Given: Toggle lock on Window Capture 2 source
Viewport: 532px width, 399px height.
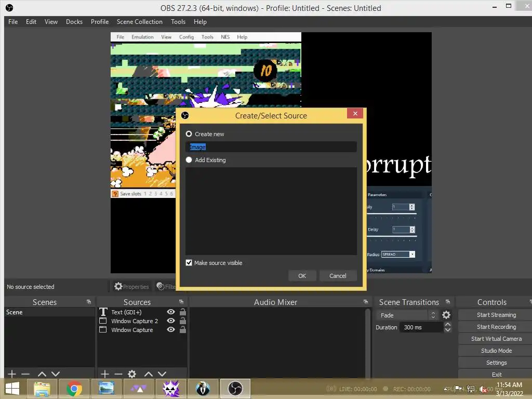Looking at the screenshot, I should (x=182, y=321).
